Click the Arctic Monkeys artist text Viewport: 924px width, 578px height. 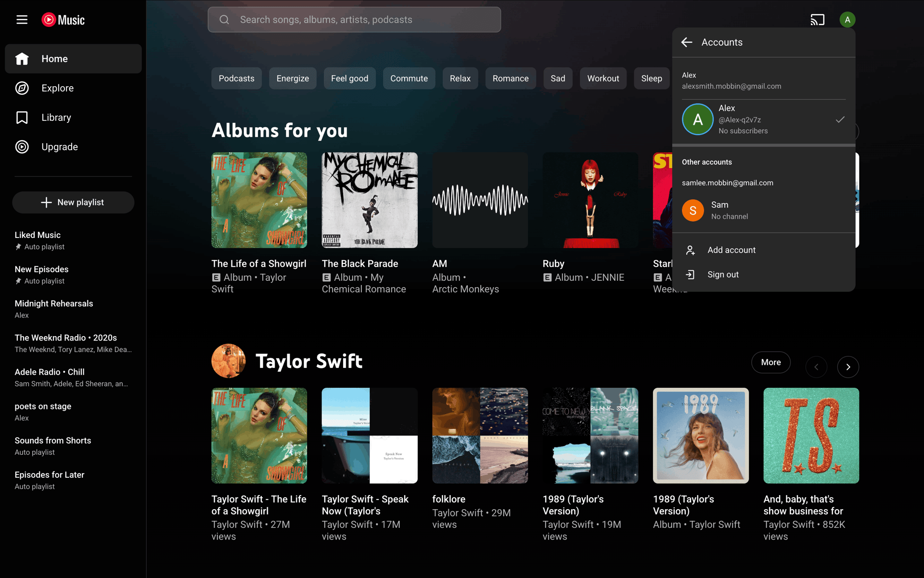pyautogui.click(x=465, y=289)
